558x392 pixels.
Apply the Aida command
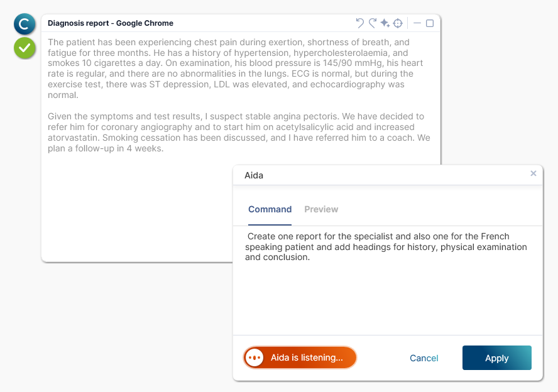pos(497,358)
